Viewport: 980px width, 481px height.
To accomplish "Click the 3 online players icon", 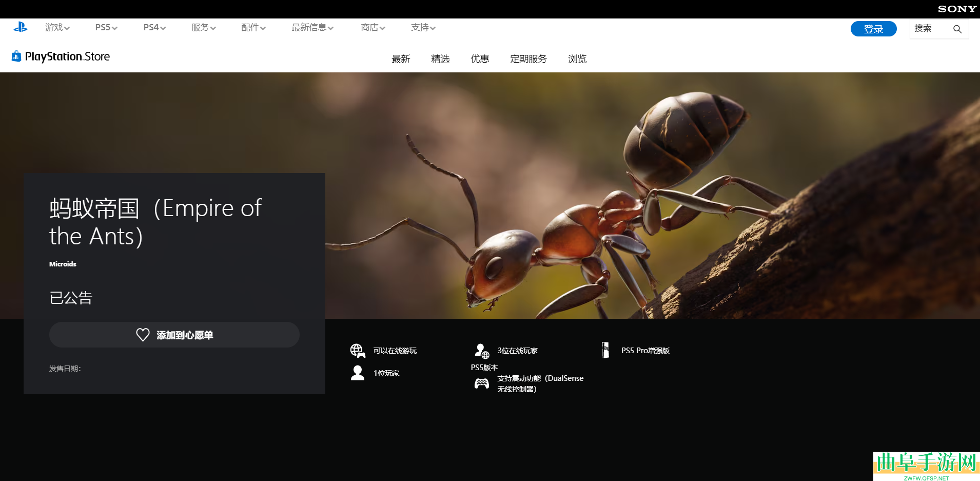I will (482, 351).
